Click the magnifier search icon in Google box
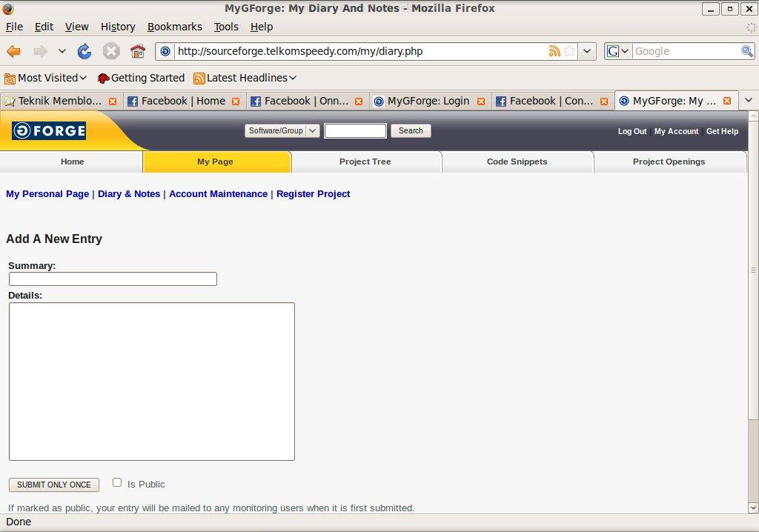759x532 pixels. [747, 51]
